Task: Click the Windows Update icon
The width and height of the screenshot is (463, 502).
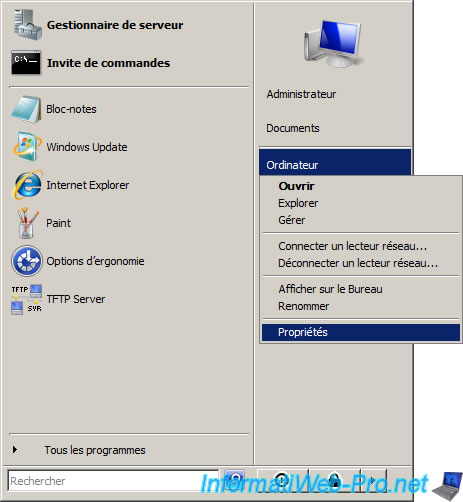Action: click(27, 147)
